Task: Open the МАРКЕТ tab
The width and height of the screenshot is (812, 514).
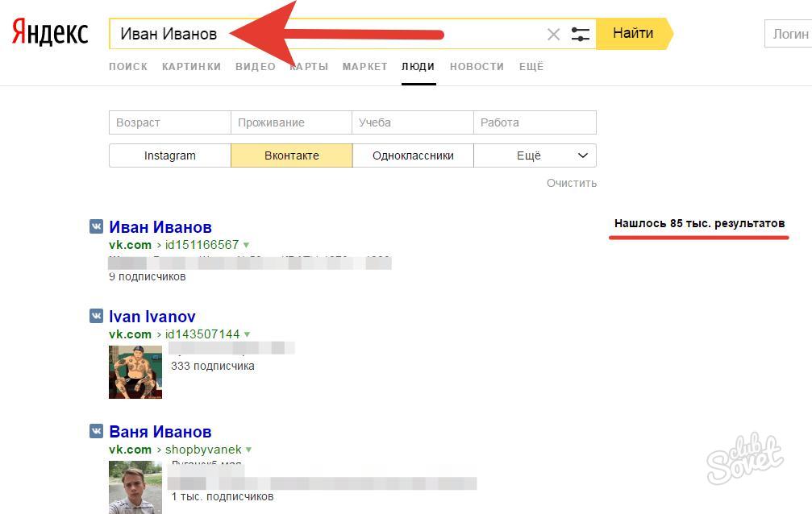Action: [365, 67]
